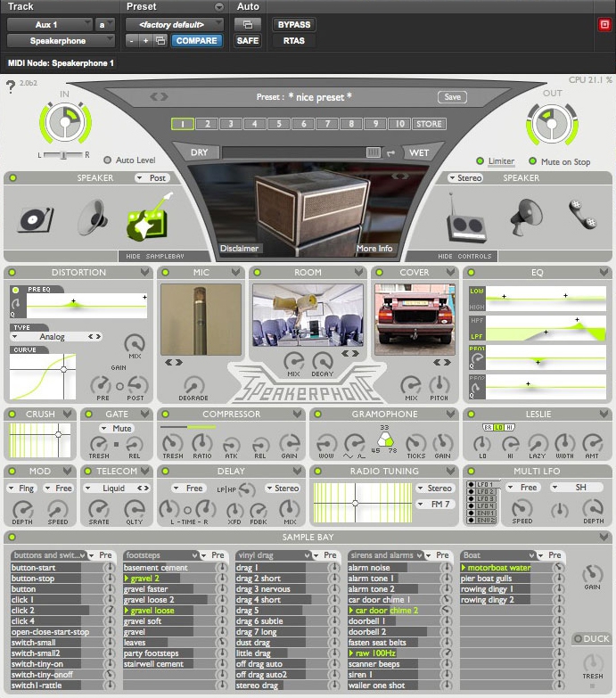Expand the DISTORTION module chevron
This screenshot has width=616, height=698.
(x=144, y=272)
